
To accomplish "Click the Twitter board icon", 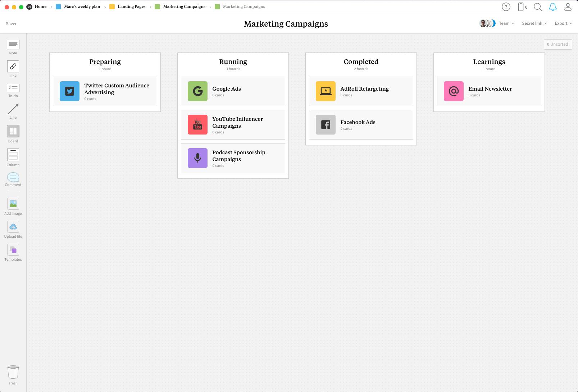I will tap(69, 91).
